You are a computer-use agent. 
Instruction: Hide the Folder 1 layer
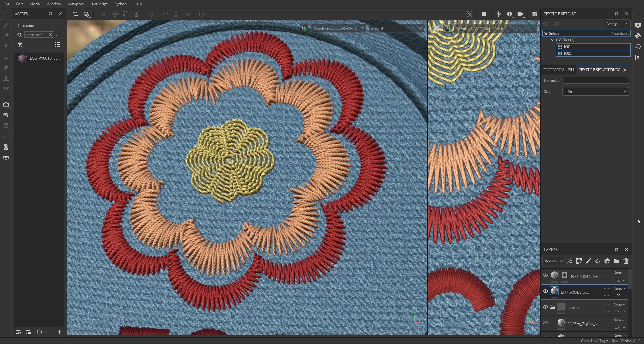pos(545,307)
